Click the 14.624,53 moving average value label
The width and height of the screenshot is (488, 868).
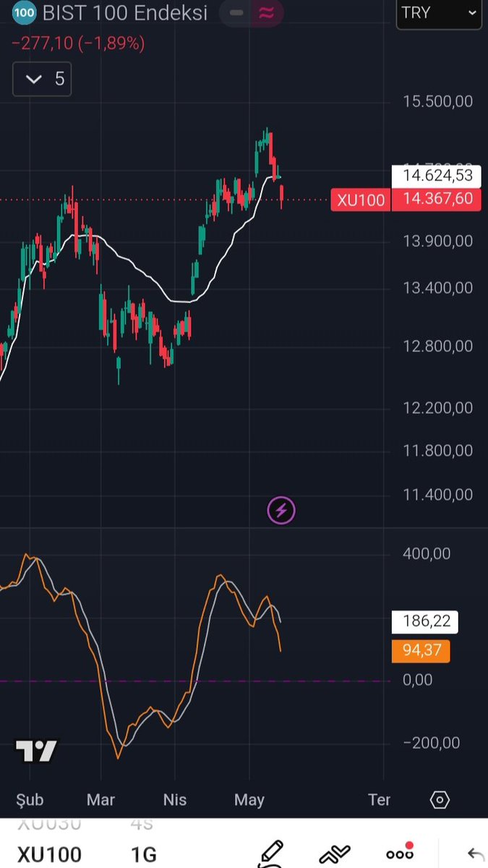click(437, 176)
